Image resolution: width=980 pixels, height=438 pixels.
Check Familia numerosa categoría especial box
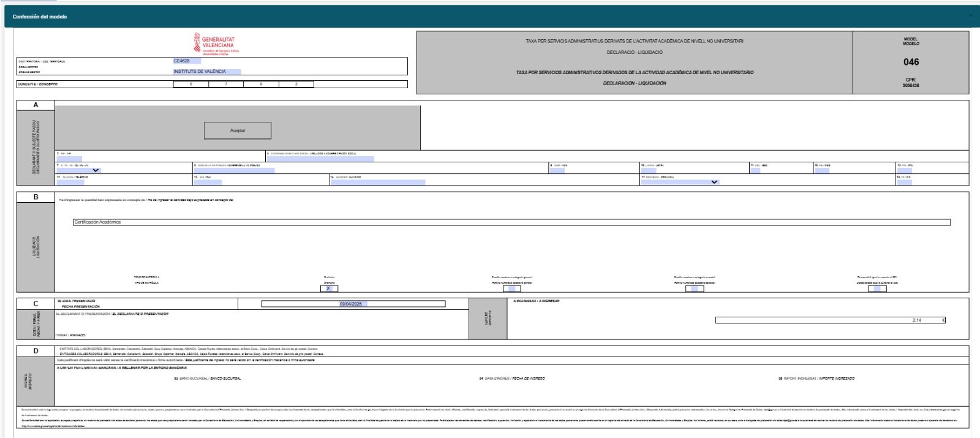click(x=694, y=289)
